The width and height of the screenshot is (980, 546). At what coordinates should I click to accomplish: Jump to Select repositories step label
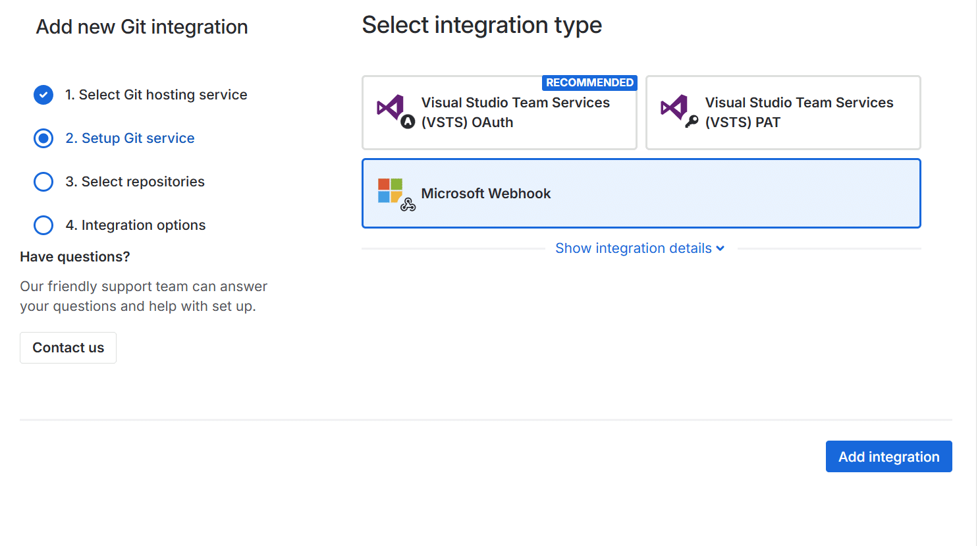135,182
